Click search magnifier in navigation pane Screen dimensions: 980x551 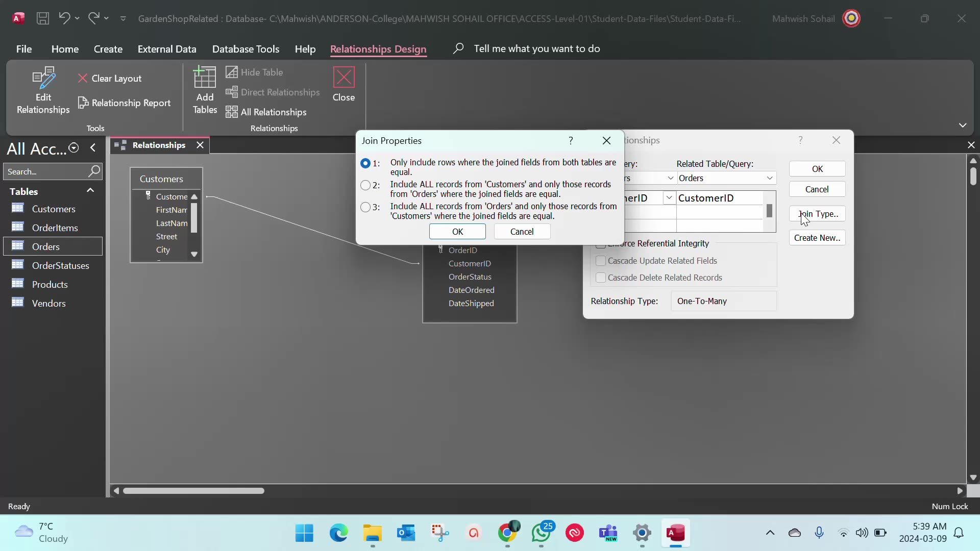click(94, 171)
